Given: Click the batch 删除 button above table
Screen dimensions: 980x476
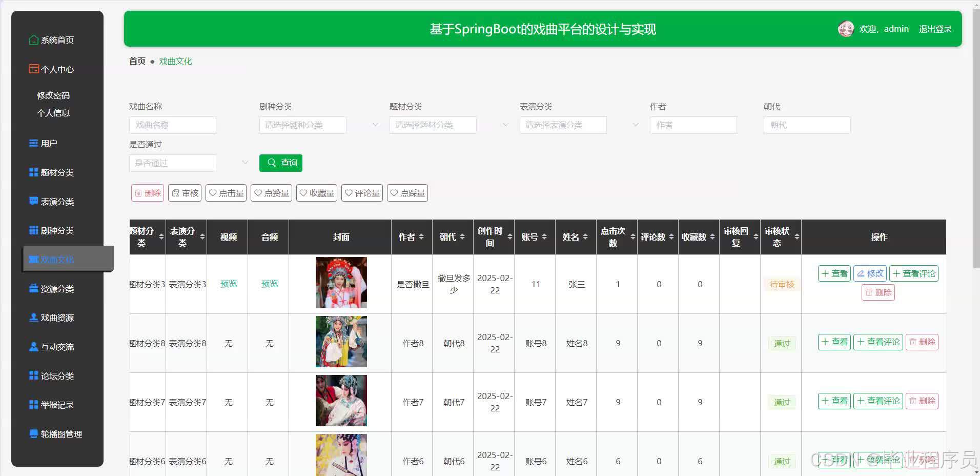Looking at the screenshot, I should pos(148,193).
